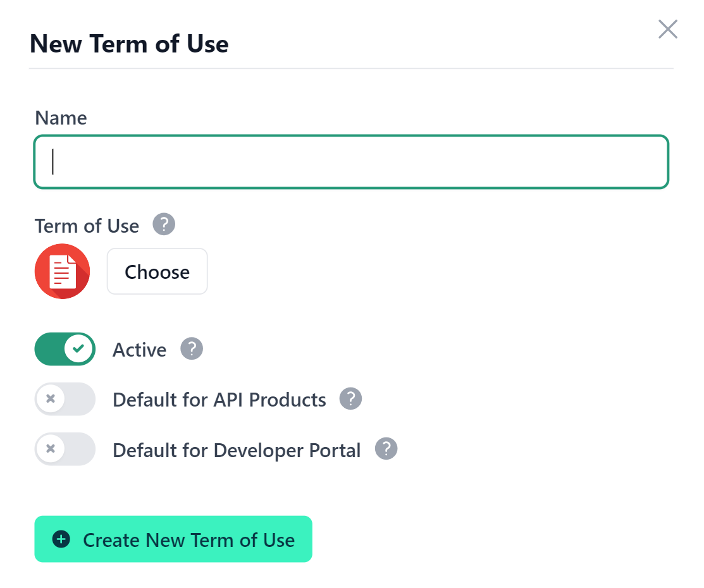704x588 pixels.
Task: Click the Active toggle label text
Action: 139,348
